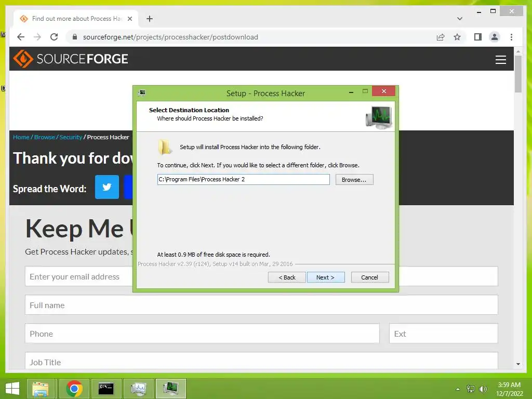Viewport: 532px width, 399px height.
Task: Go back in Chrome
Action: coord(21,37)
